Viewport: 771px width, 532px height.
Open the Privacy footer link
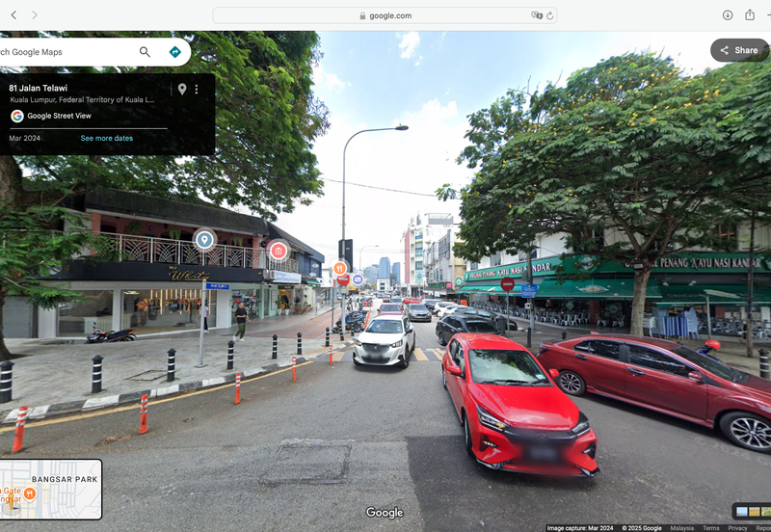(737, 528)
